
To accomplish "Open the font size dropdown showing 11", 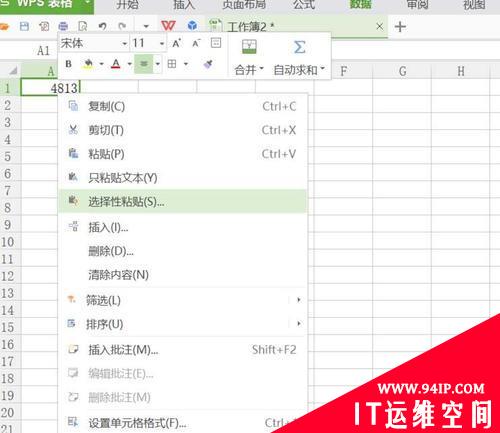I will (x=148, y=43).
